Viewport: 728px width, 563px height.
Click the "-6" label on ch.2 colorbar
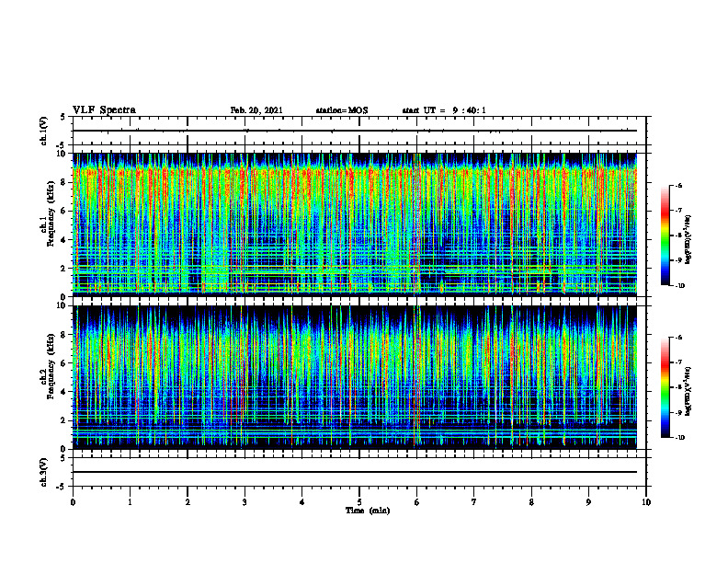[x=678, y=338]
